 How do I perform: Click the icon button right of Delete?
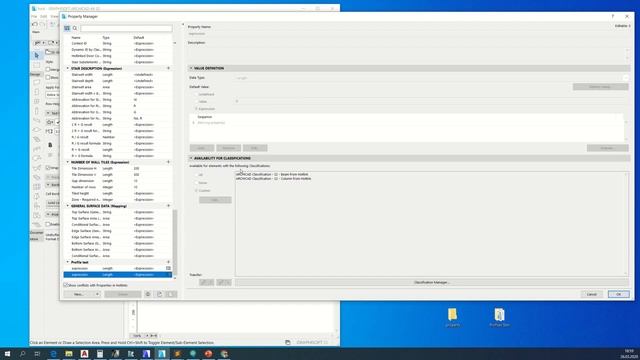148,294
